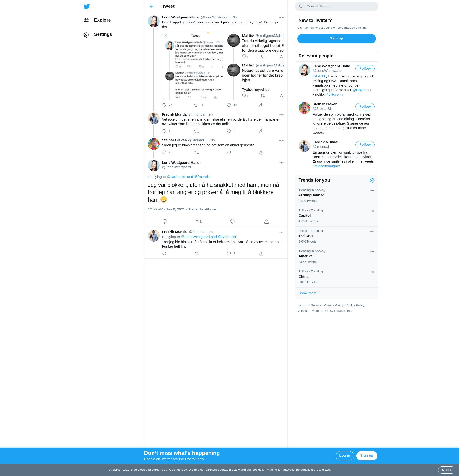Share Steinar Bleken's tweet
Viewport: 459px width, 476px height.
(x=262, y=153)
